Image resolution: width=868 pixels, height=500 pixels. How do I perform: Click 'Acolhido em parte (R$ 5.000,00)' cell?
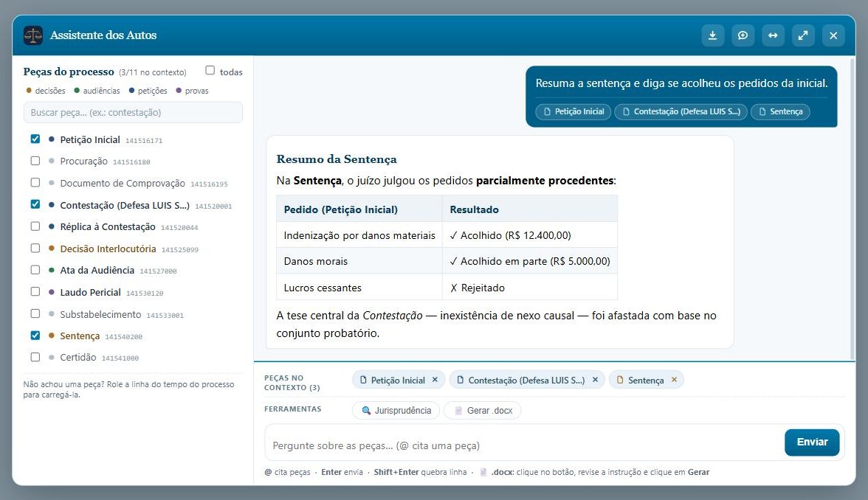(530, 261)
